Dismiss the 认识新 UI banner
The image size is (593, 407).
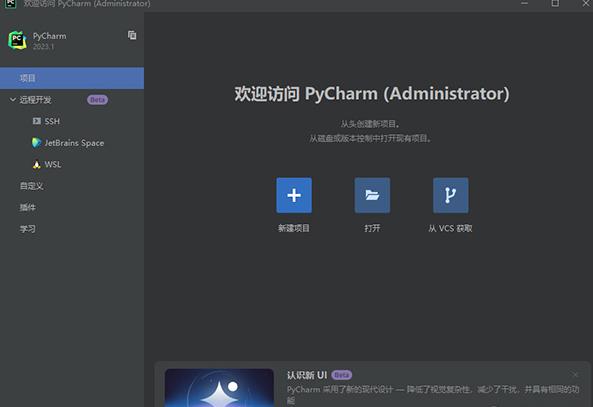[x=575, y=374]
